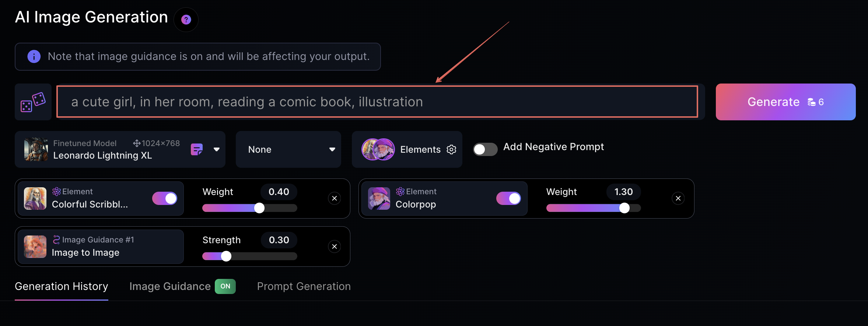Switch to the Image Guidance tab
868x326 pixels.
170,286
